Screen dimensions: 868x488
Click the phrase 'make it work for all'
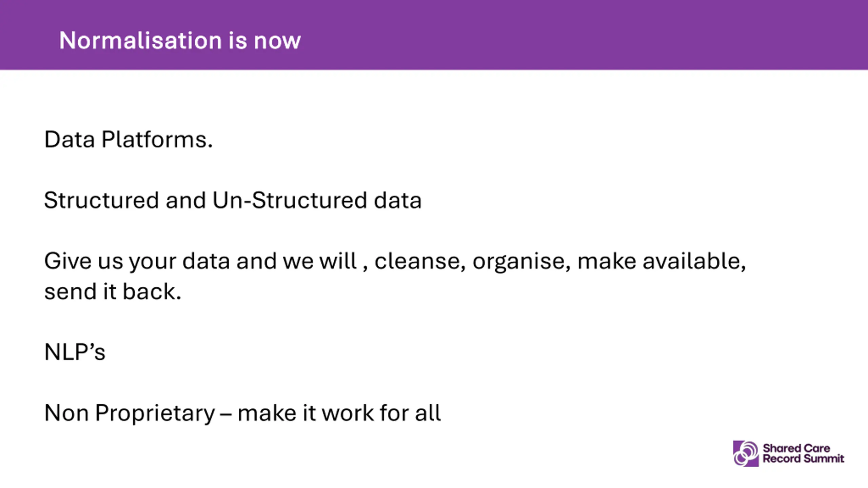[x=339, y=413]
